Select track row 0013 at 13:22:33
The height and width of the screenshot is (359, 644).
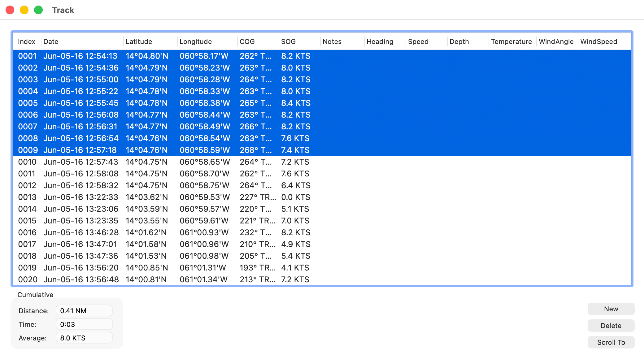point(322,197)
